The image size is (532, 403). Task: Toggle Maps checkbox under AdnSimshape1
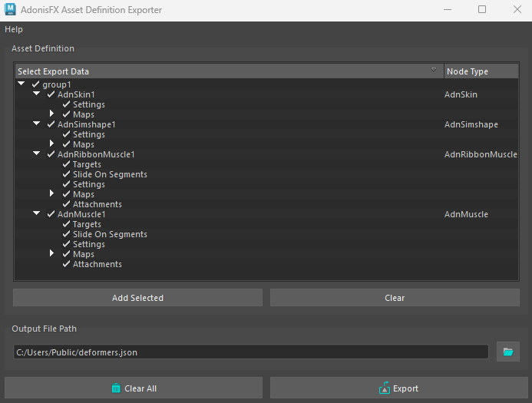pyautogui.click(x=66, y=144)
